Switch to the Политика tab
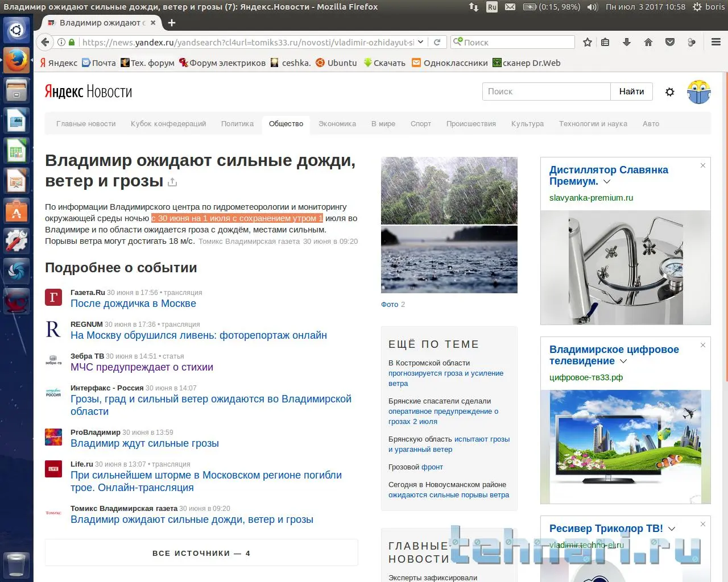This screenshot has height=582, width=728. pyautogui.click(x=237, y=124)
